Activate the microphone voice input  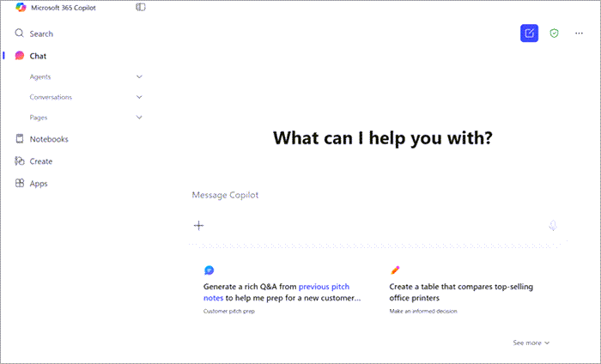pyautogui.click(x=553, y=225)
